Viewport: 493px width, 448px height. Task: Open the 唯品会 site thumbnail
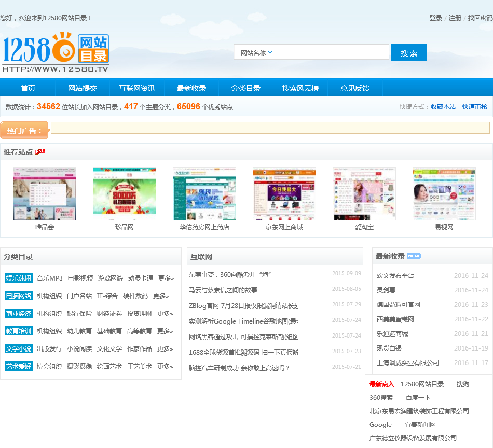point(45,194)
